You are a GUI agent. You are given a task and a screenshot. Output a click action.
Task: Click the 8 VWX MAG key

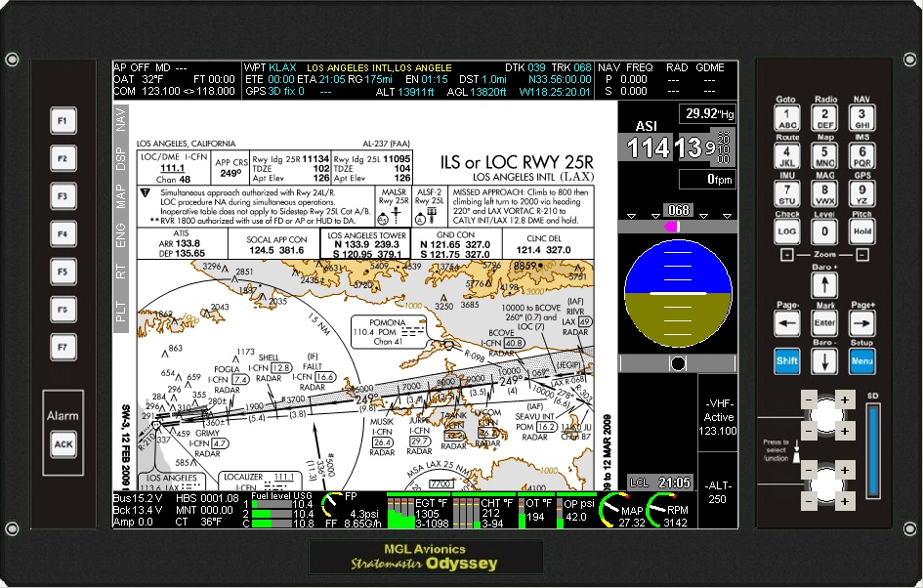[x=824, y=193]
